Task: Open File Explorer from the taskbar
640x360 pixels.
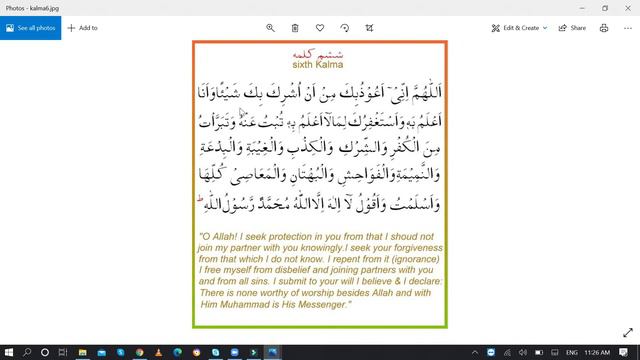Action: [x=82, y=352]
